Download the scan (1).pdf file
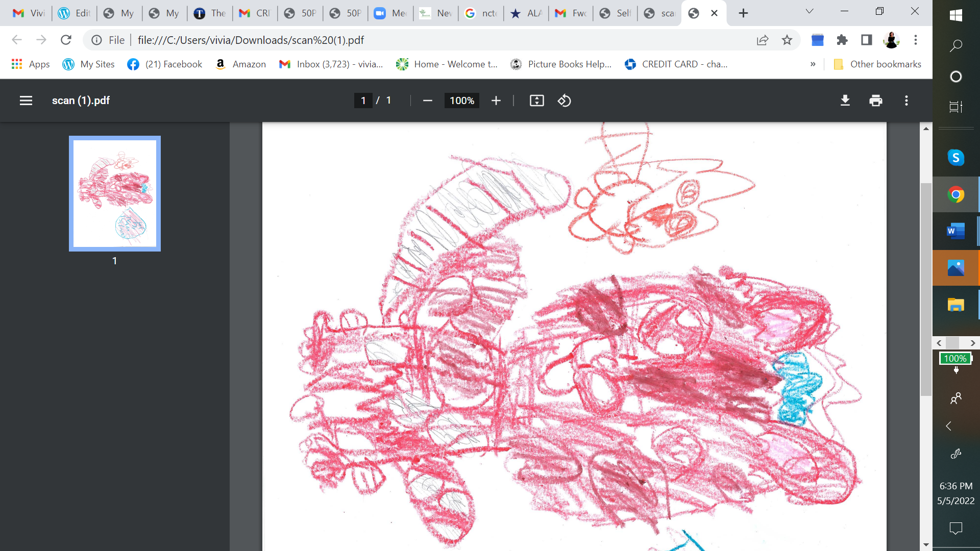This screenshot has width=980, height=551. point(845,101)
